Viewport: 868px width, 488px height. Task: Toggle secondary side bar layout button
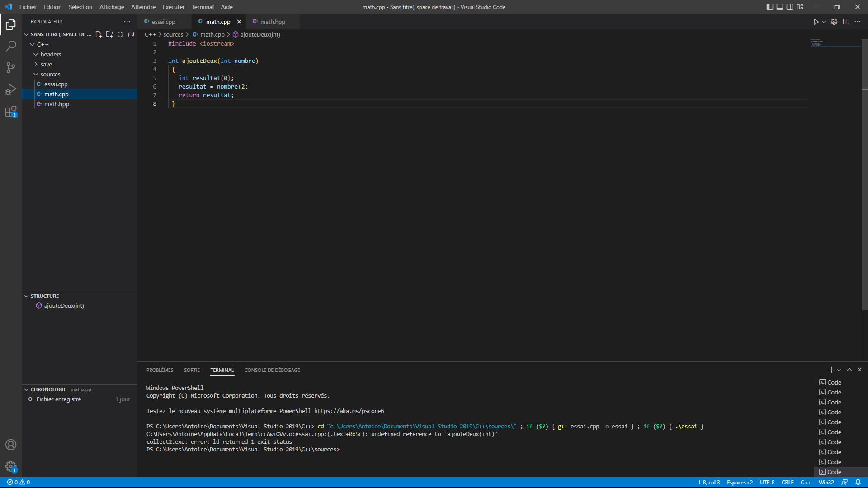pos(790,7)
